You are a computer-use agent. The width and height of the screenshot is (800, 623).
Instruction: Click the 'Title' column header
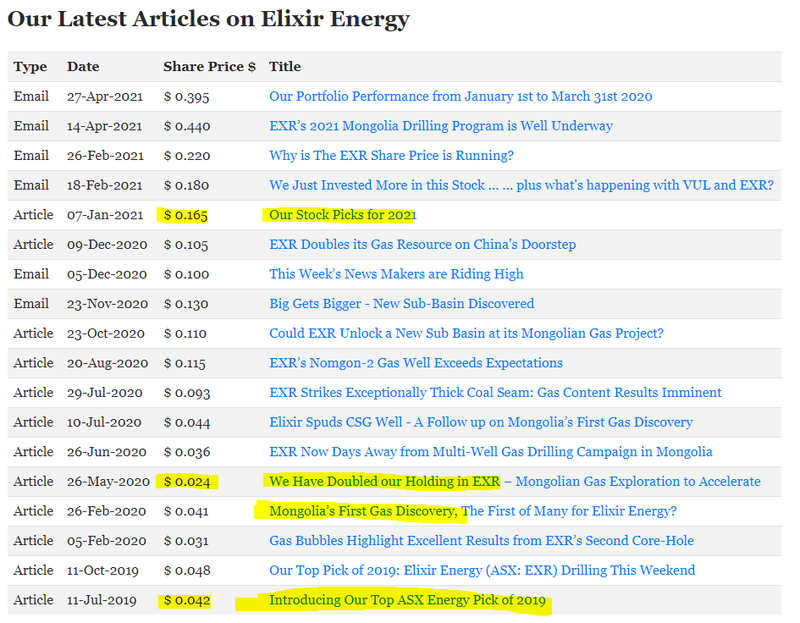285,67
